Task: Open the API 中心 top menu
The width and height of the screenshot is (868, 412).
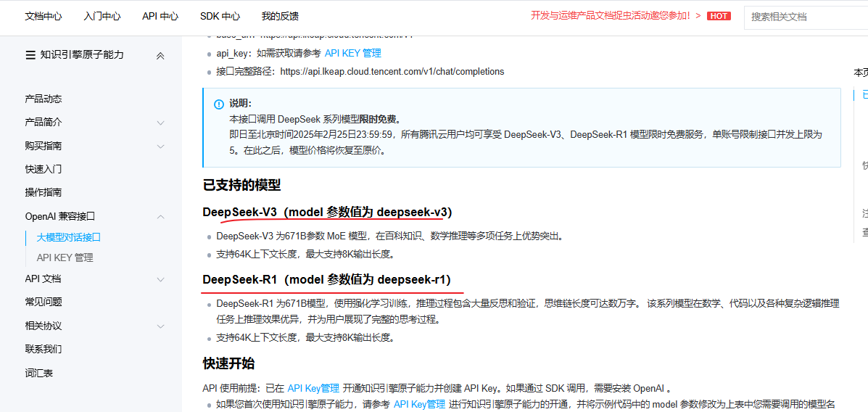Action: tap(160, 17)
